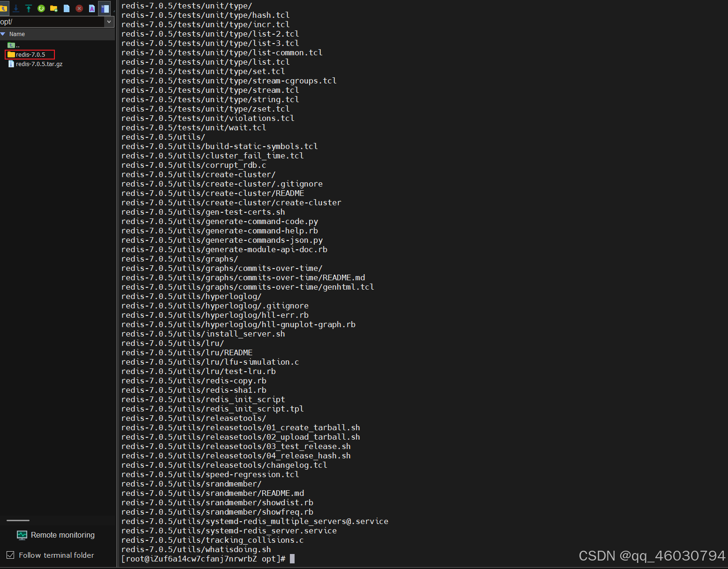Click line 'redis-7.0.5/utils/whatisdoing.sh'
Image resolution: width=728 pixels, height=569 pixels.
coord(196,549)
